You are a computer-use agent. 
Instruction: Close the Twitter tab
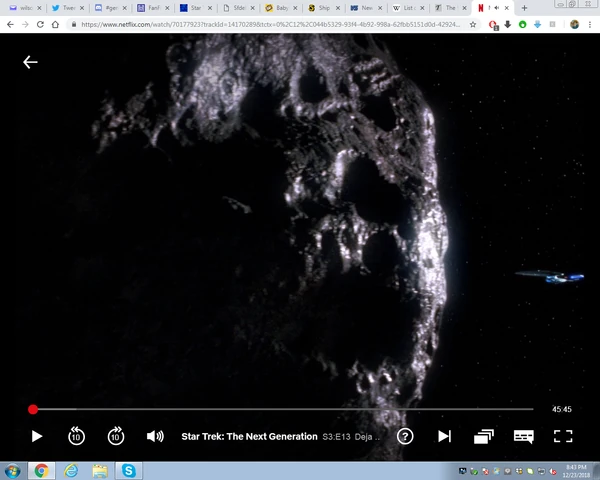(x=82, y=8)
